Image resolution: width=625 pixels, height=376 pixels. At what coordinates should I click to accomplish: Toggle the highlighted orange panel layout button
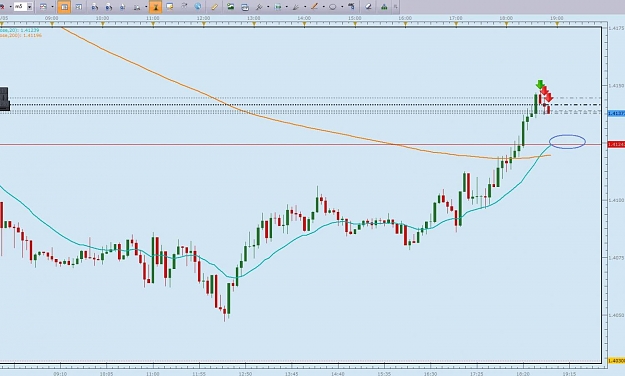tap(64, 7)
